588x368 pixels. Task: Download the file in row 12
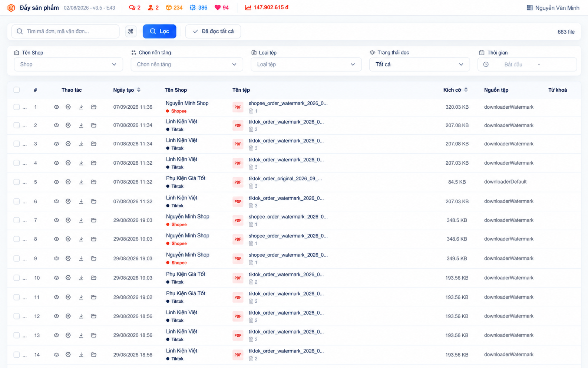point(81,316)
